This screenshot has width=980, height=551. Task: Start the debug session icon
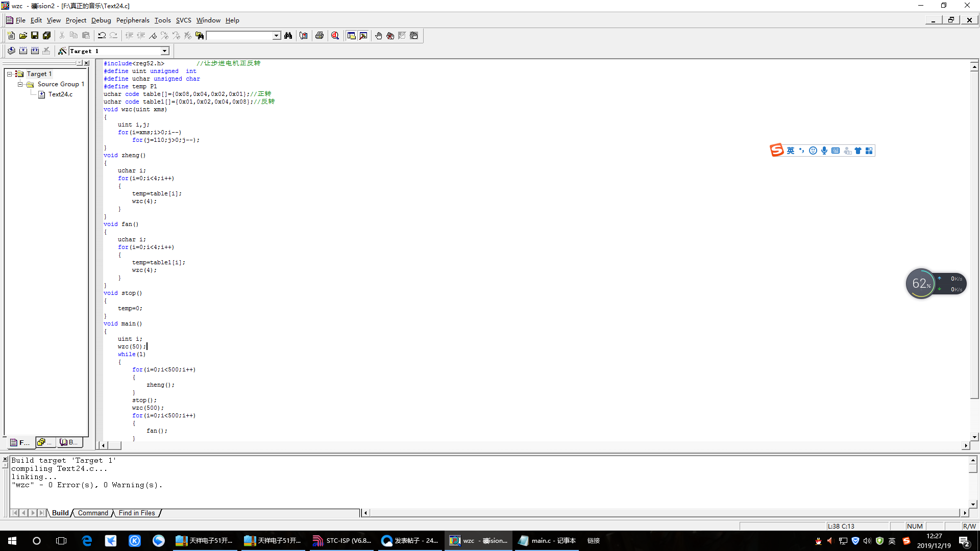point(335,35)
